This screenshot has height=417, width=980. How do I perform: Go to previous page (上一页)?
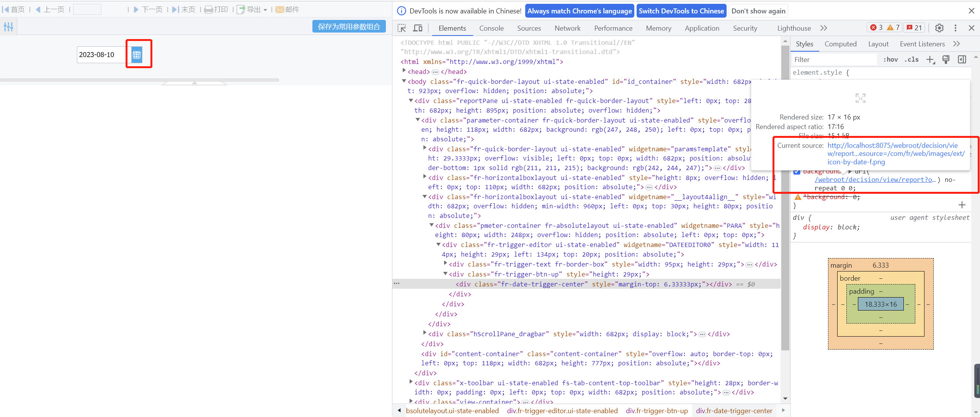click(50, 10)
